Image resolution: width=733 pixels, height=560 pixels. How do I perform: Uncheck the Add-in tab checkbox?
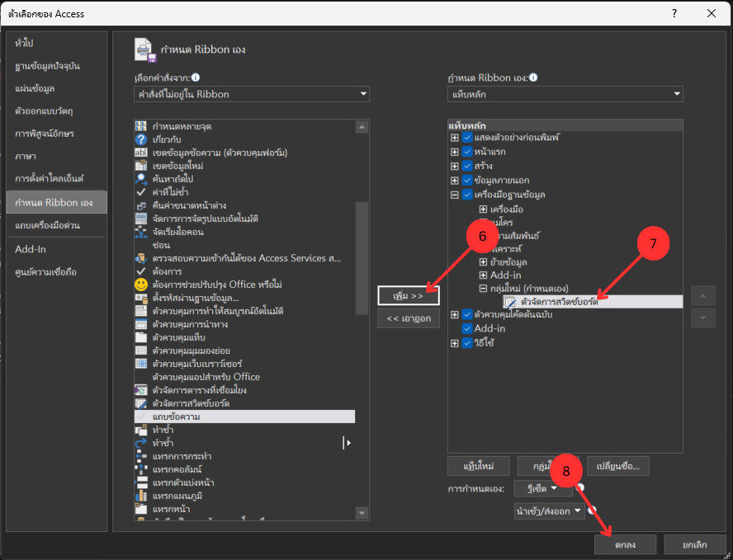click(467, 328)
